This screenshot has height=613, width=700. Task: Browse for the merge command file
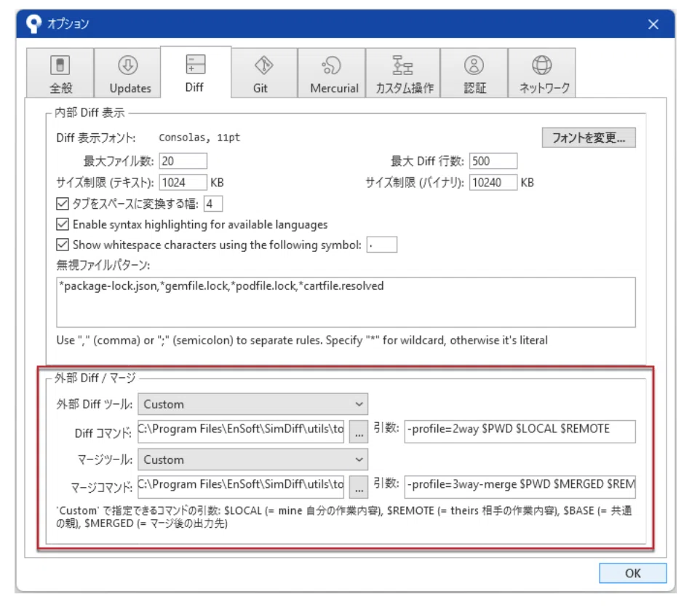359,487
